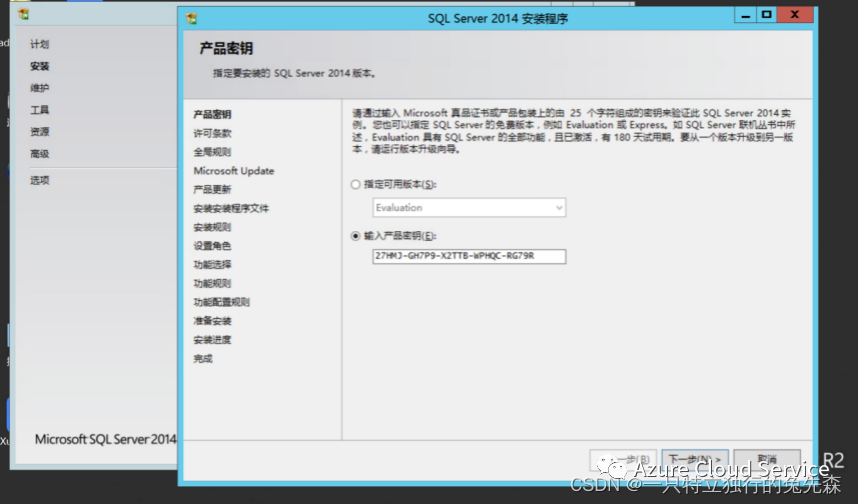
Task: Open the 工具 section in the installation center
Action: click(x=39, y=110)
